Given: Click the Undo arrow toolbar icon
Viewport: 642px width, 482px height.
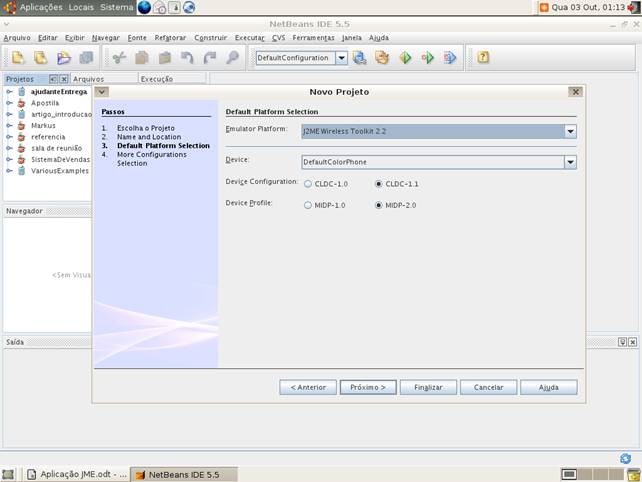Looking at the screenshot, I should pos(187,58).
